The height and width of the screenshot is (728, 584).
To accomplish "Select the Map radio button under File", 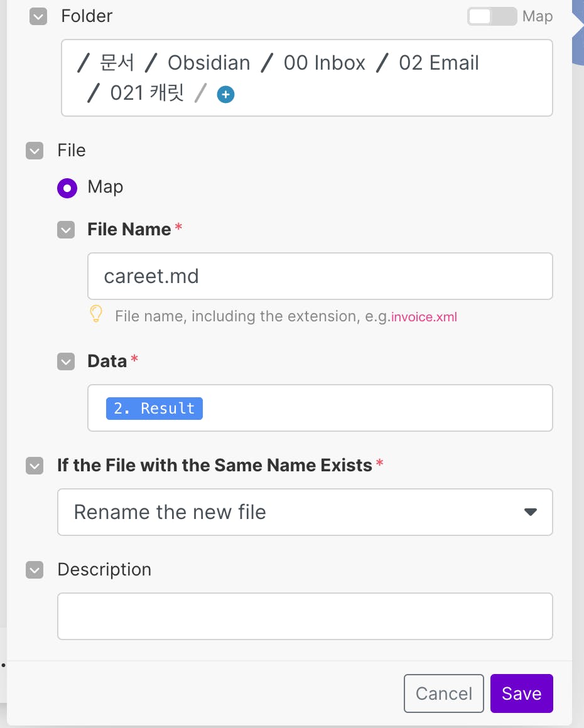I will coord(67,188).
